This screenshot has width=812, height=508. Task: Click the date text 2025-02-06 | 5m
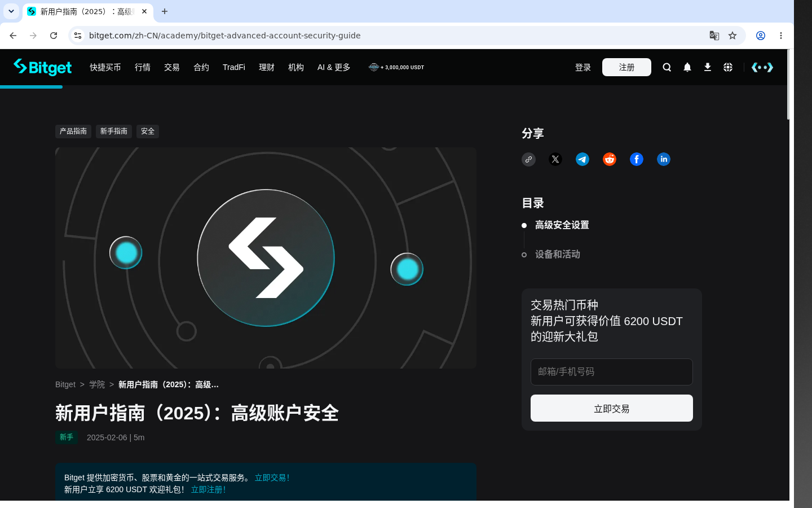pos(116,437)
